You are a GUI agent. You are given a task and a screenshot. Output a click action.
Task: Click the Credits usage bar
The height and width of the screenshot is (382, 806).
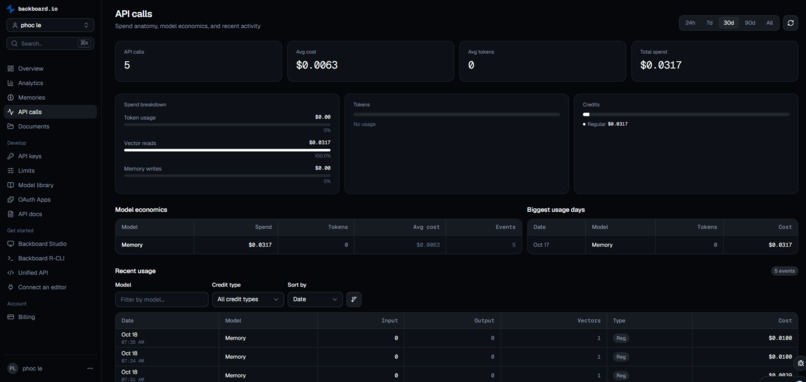(x=686, y=115)
